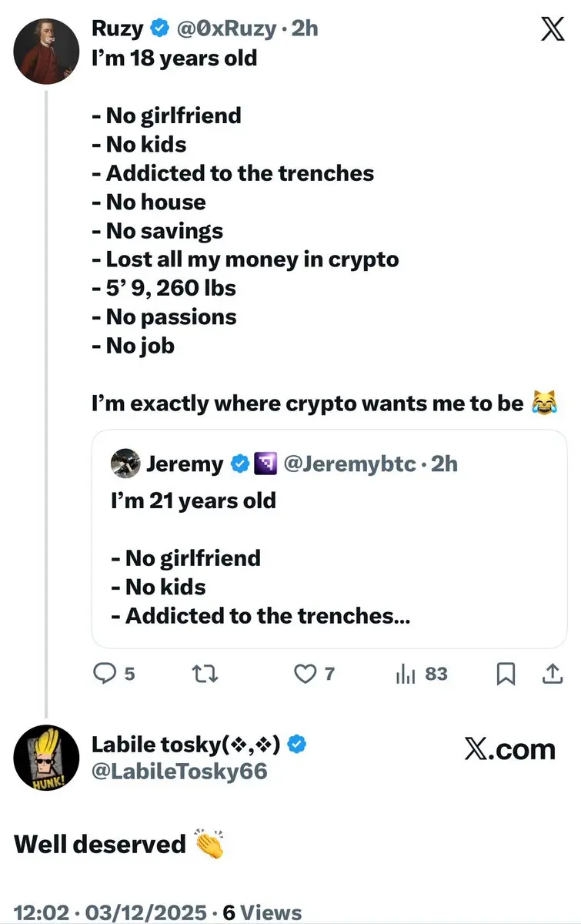Open Labile tosky's Johnny Bravo avatar
This screenshot has width=581, height=924.
47,758
